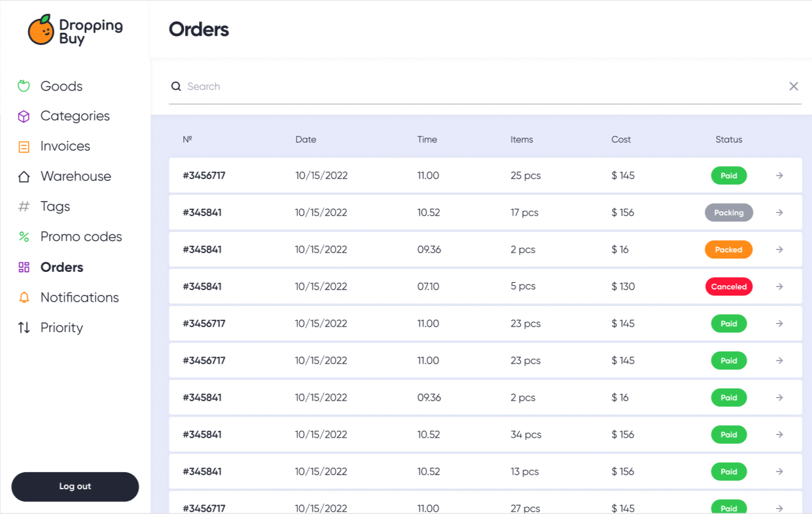Clear search with the X icon
Image resolution: width=812 pixels, height=514 pixels.
click(793, 86)
